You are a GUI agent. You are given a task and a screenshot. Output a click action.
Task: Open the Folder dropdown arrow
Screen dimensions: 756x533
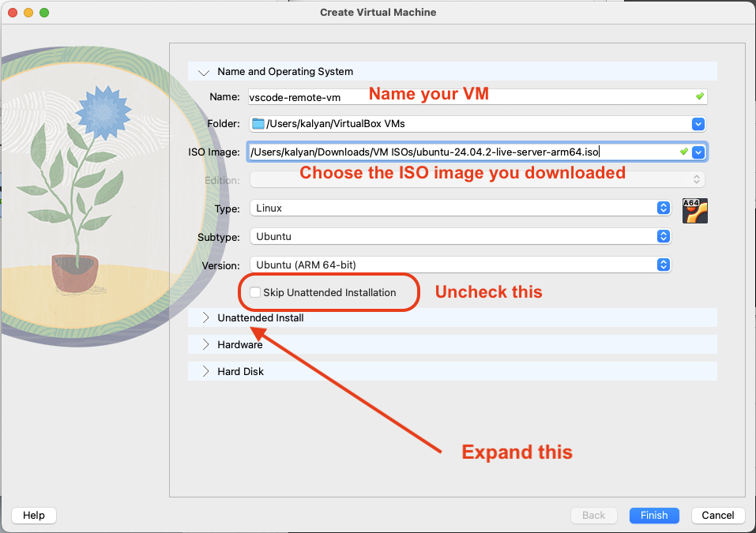(698, 124)
